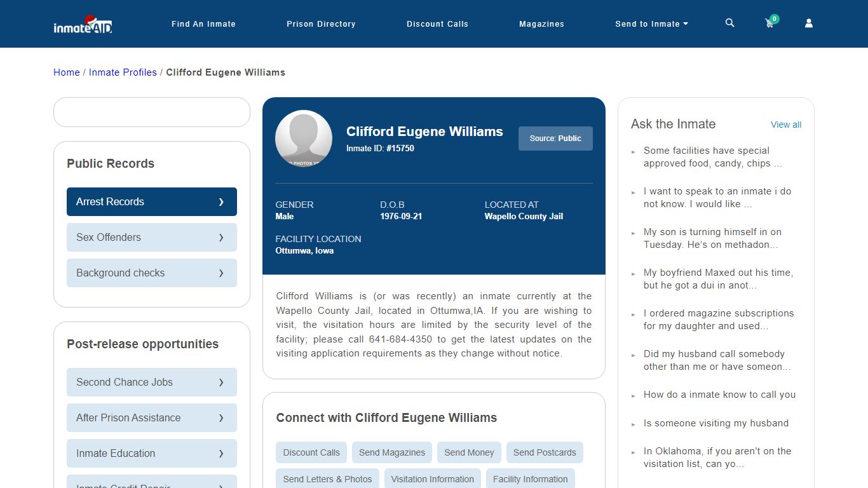
Task: Open Sex Offenders public records
Action: click(152, 237)
